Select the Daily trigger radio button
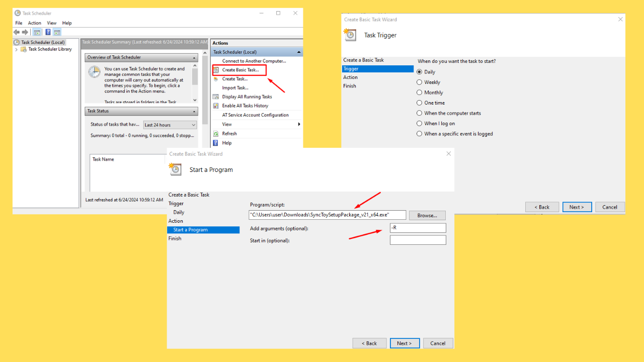Viewport: 644px width, 362px height. coord(420,72)
